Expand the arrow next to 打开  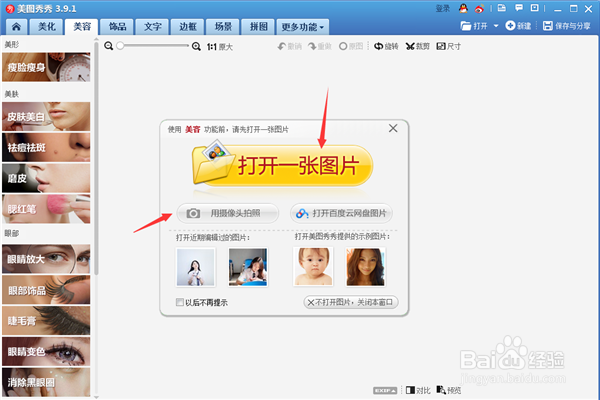(496, 26)
